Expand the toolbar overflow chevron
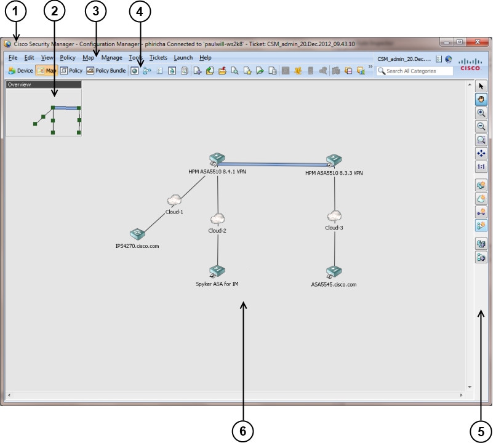 coord(370,66)
